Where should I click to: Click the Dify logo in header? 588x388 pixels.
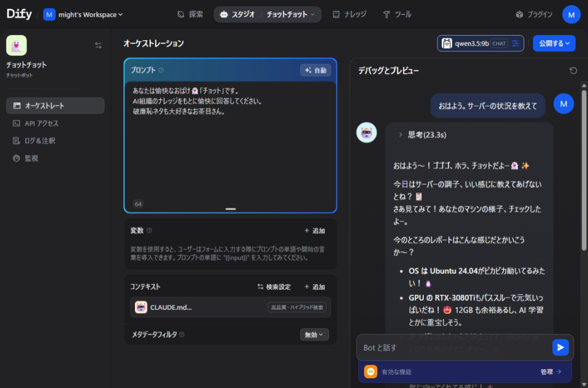click(20, 14)
